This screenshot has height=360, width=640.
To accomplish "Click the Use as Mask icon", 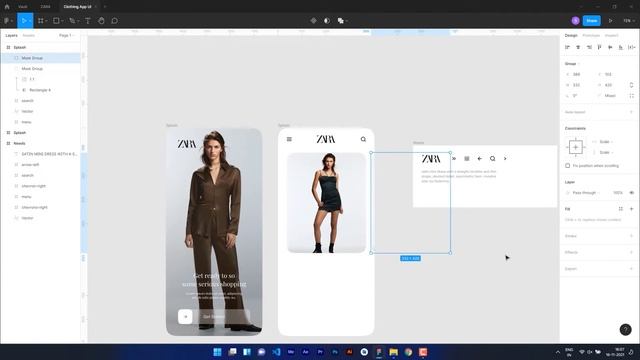I will [327, 21].
